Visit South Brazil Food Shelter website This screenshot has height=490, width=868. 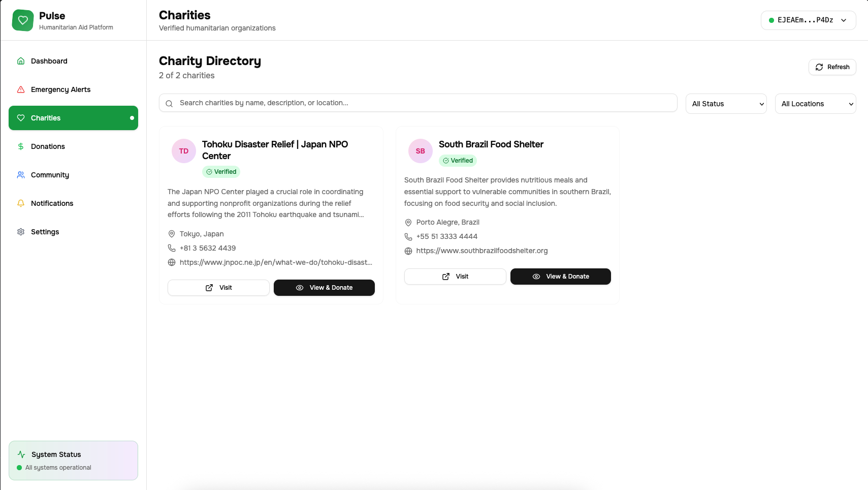point(455,277)
